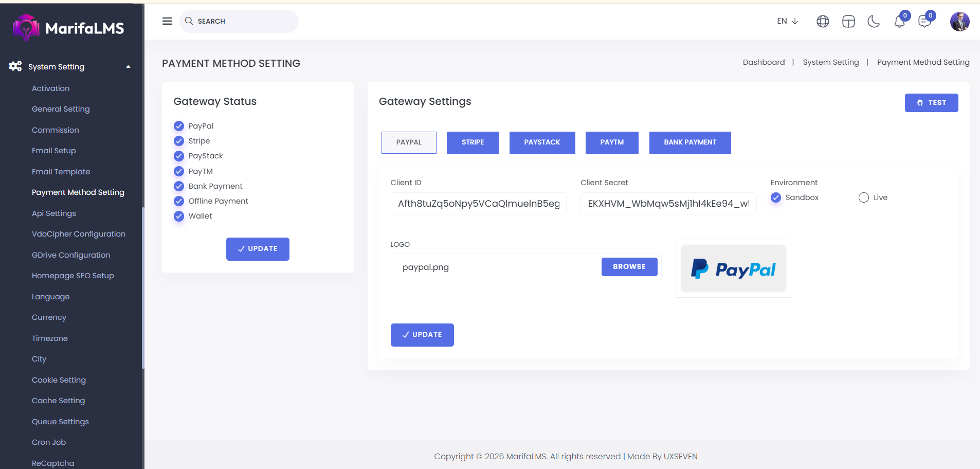Uncheck the Stripe gateway checkbox
The width and height of the screenshot is (980, 469).
(x=179, y=141)
